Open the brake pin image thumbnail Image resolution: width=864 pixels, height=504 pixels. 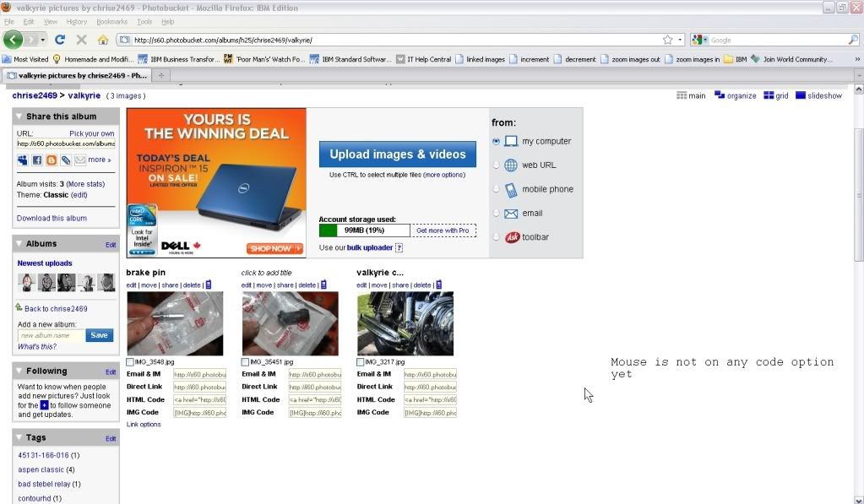point(175,323)
